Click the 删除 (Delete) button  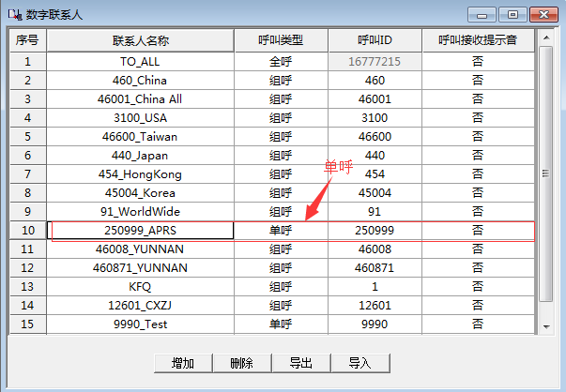(x=241, y=363)
